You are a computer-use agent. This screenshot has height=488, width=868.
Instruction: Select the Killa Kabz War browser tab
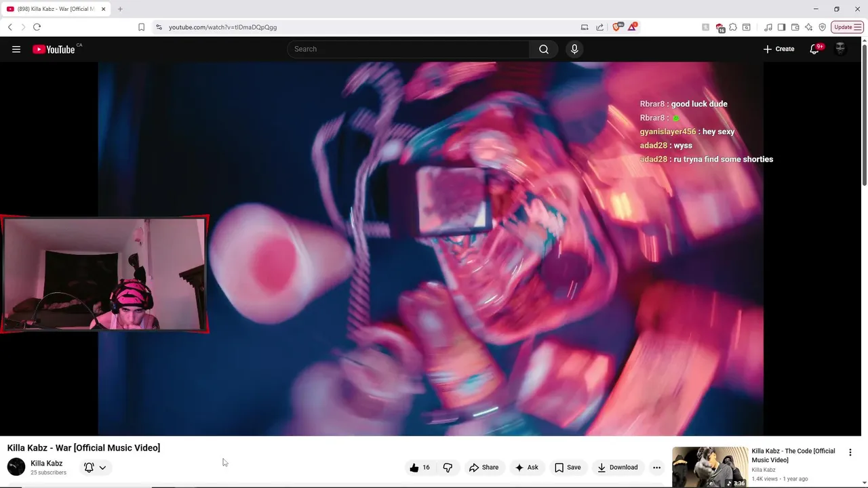(56, 9)
